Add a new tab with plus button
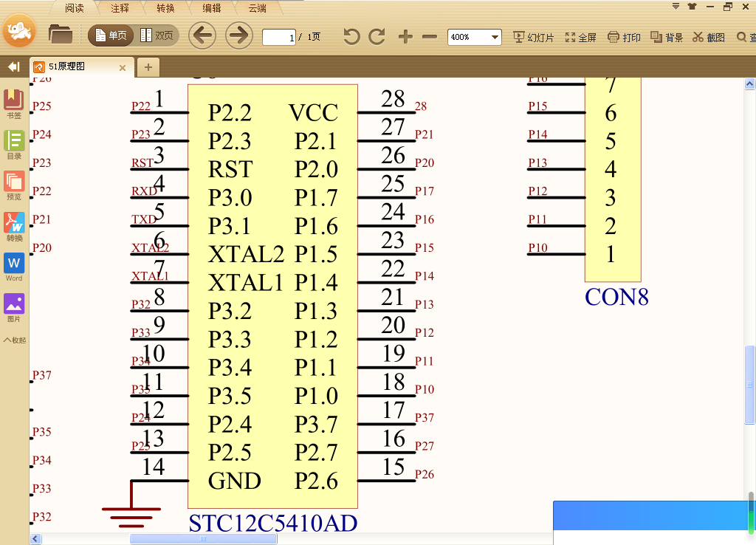This screenshot has width=756, height=545. point(148,67)
